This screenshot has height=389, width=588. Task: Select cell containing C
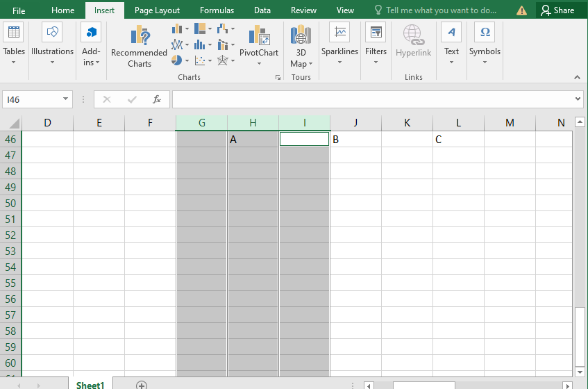pyautogui.click(x=458, y=140)
